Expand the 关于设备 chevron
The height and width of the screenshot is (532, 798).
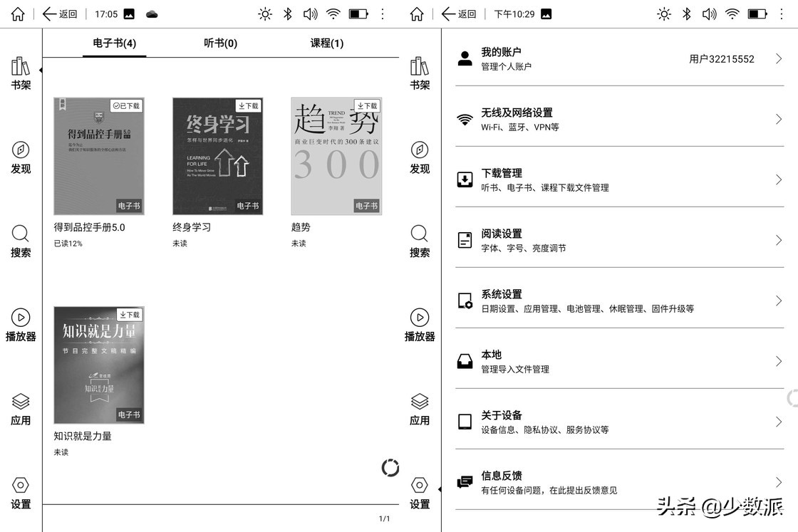click(778, 422)
